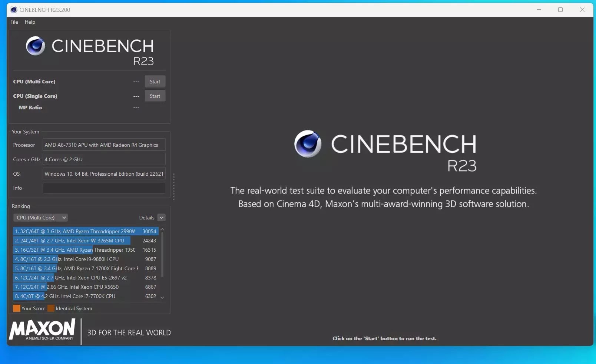Click the orange Your Score color swatch
Viewport: 596px width, 364px height.
click(x=17, y=308)
